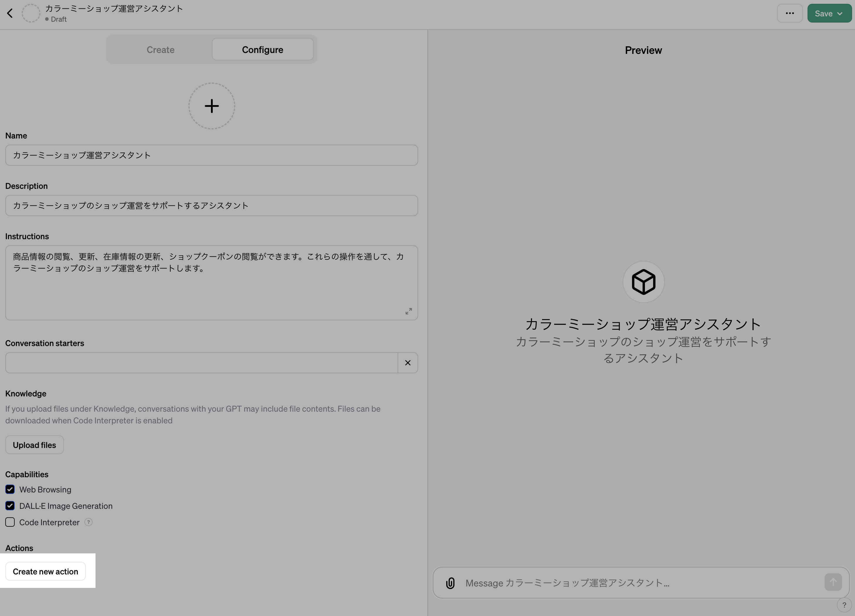Click the send message arrow in Preview
Screen dimensions: 855x616
(834, 582)
